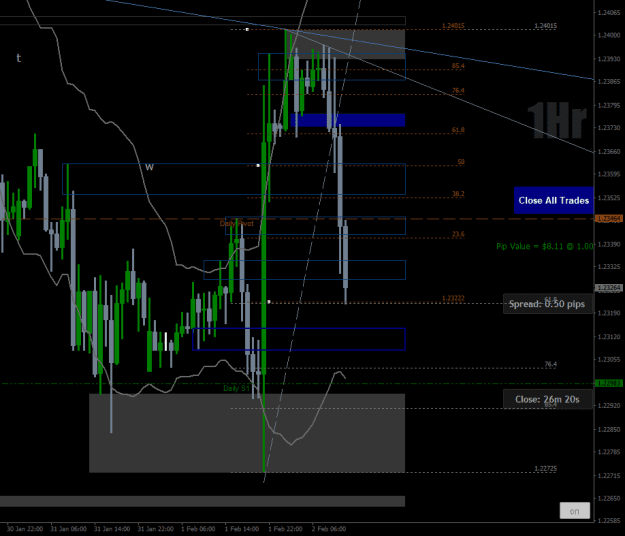Image resolution: width=625 pixels, height=536 pixels.
Task: Click the Spread 0.50 pips label
Action: point(547,304)
